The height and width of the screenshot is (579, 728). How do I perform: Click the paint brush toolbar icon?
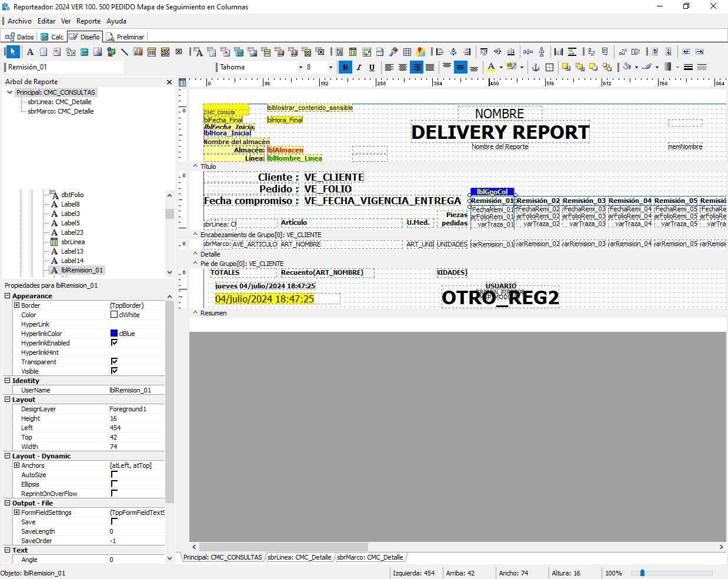pyautogui.click(x=393, y=52)
